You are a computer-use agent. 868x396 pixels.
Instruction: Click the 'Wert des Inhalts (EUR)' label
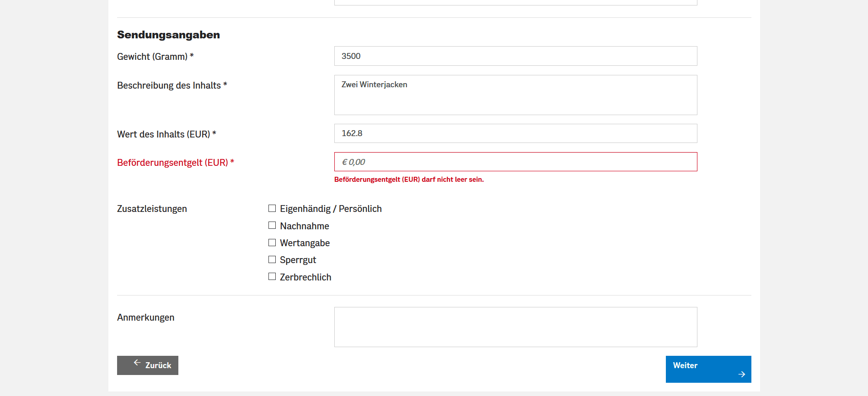point(163,134)
